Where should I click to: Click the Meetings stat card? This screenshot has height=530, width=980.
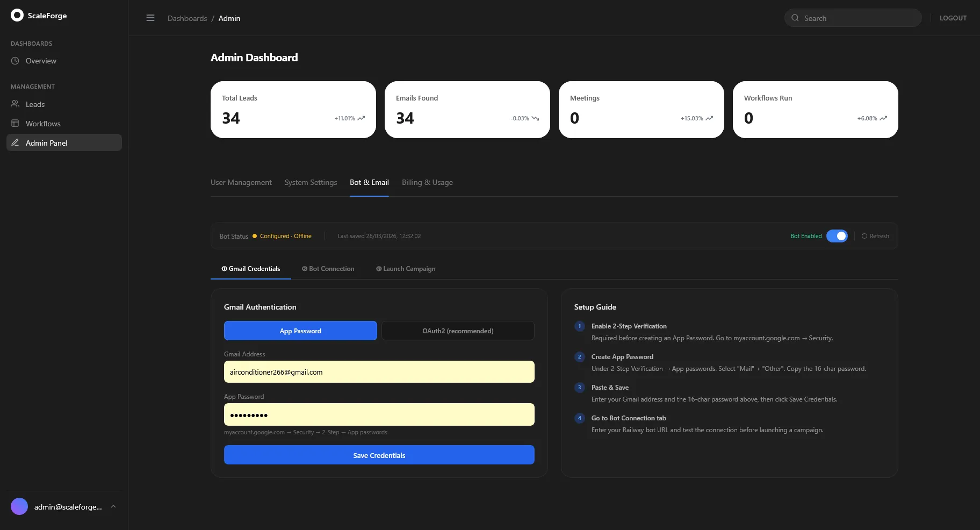[x=642, y=110]
